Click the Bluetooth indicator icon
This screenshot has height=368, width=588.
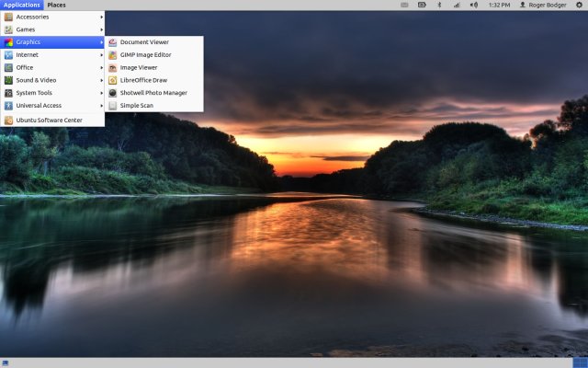[x=439, y=5]
